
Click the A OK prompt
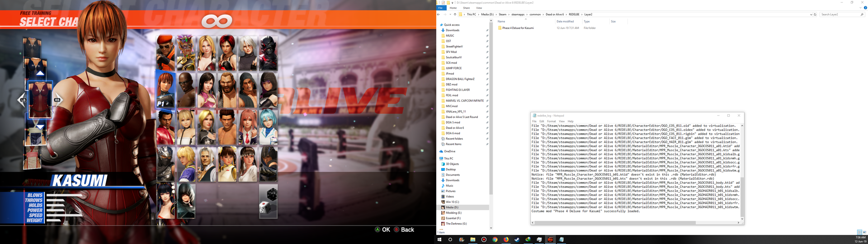(x=382, y=230)
